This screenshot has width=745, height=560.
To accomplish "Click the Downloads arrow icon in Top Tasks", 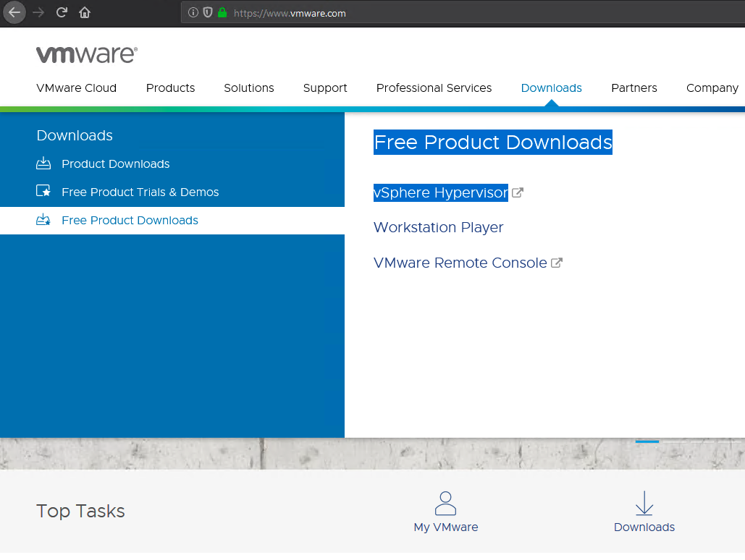I will pos(644,504).
